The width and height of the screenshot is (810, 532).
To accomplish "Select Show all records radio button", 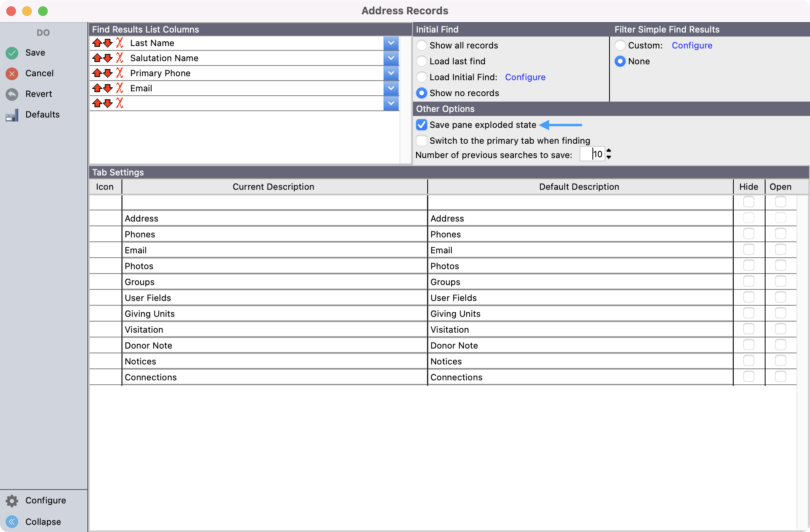I will click(422, 45).
